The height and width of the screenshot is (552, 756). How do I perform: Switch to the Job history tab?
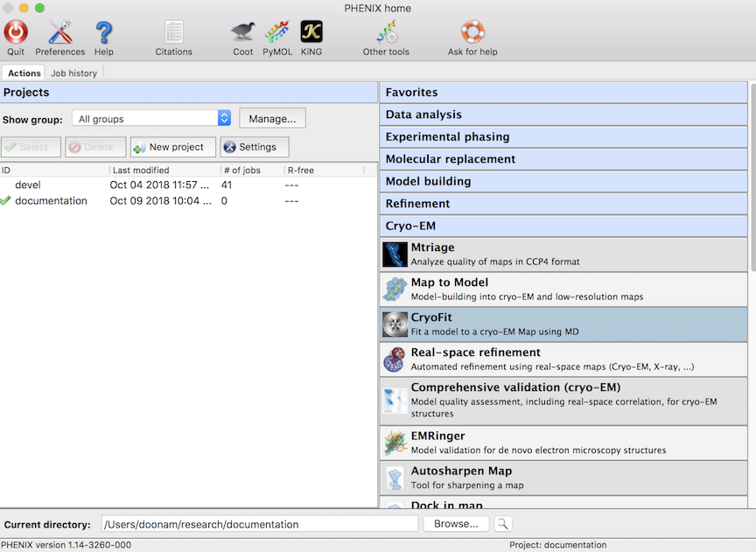[73, 73]
